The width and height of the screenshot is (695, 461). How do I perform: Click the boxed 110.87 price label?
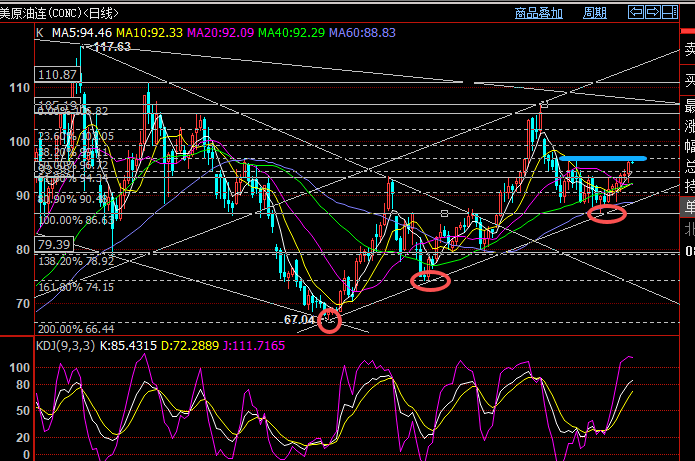click(58, 74)
